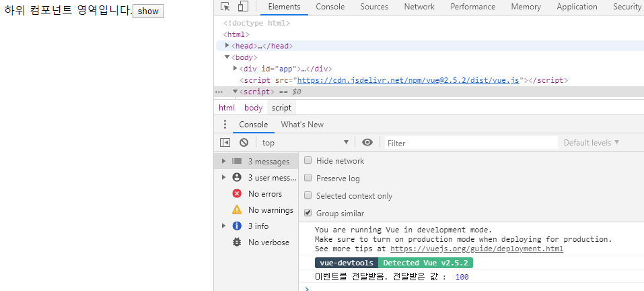Click the '이벤트를 전달받음' log message
Screen dimensions: 644x291
pyautogui.click(x=380, y=277)
